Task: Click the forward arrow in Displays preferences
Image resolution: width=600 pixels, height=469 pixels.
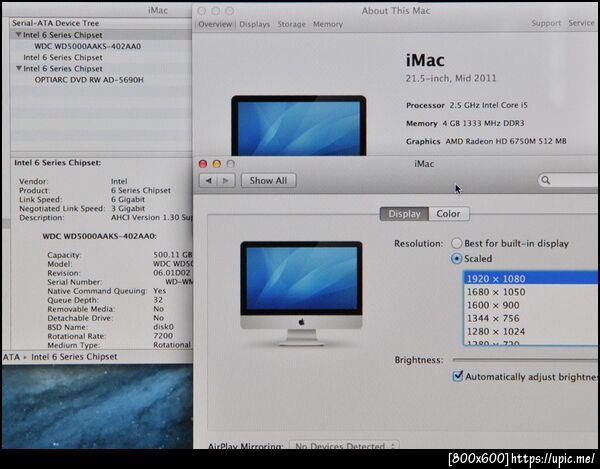Action: pos(226,181)
